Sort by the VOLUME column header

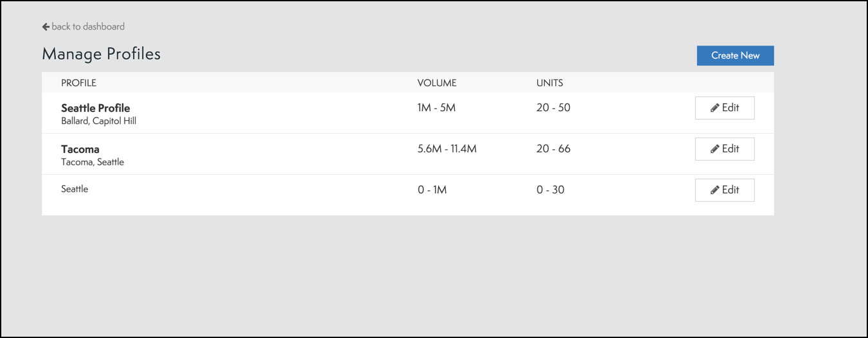click(437, 83)
